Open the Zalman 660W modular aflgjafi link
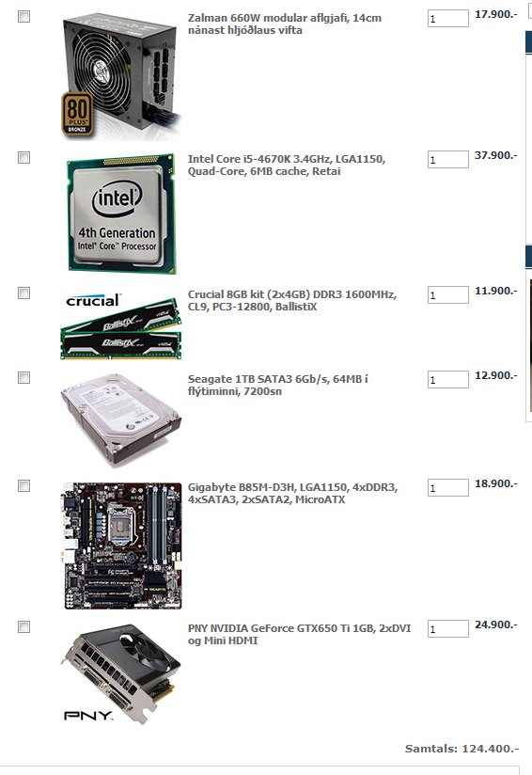 coord(285,24)
